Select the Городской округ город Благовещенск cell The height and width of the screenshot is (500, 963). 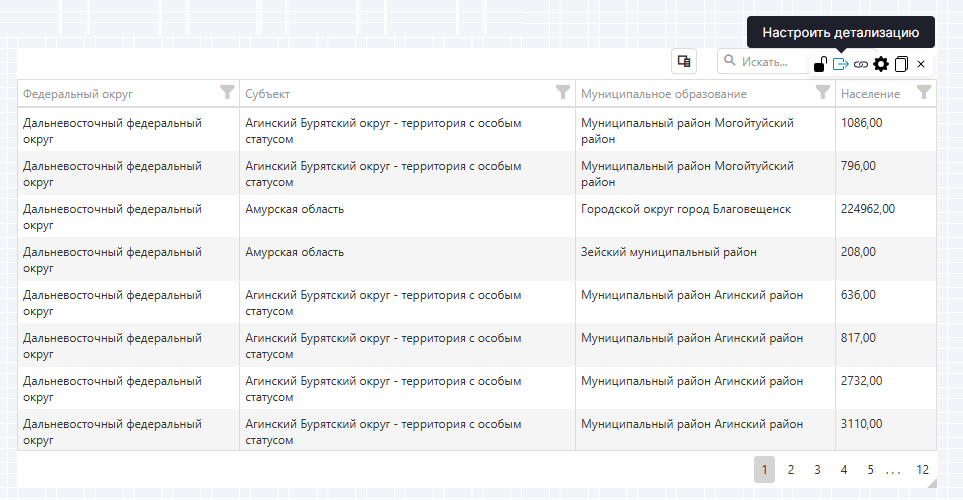[686, 209]
